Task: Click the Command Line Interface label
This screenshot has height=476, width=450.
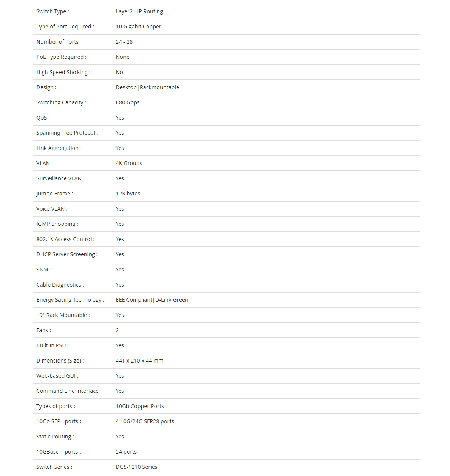Action: (x=69, y=391)
